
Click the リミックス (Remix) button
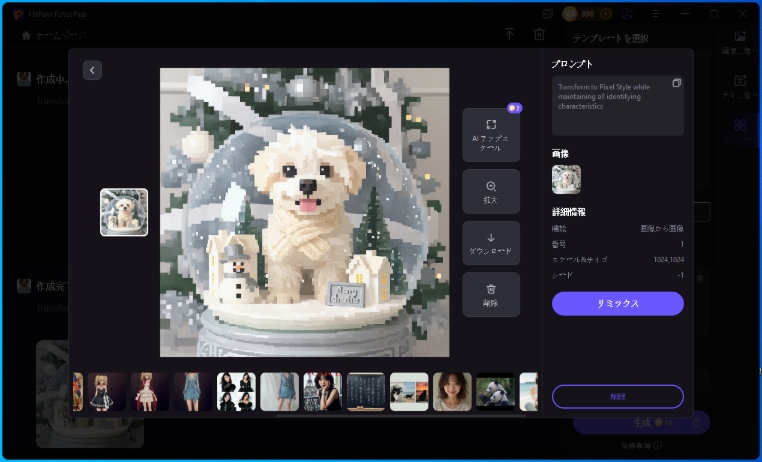(617, 303)
